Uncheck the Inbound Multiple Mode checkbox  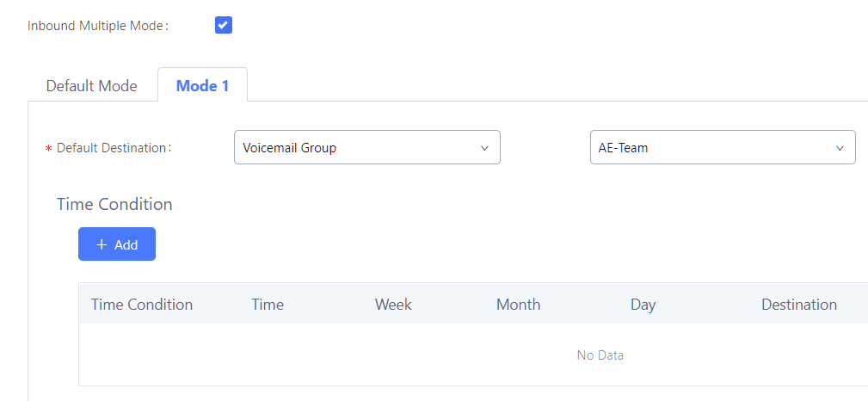[x=224, y=25]
